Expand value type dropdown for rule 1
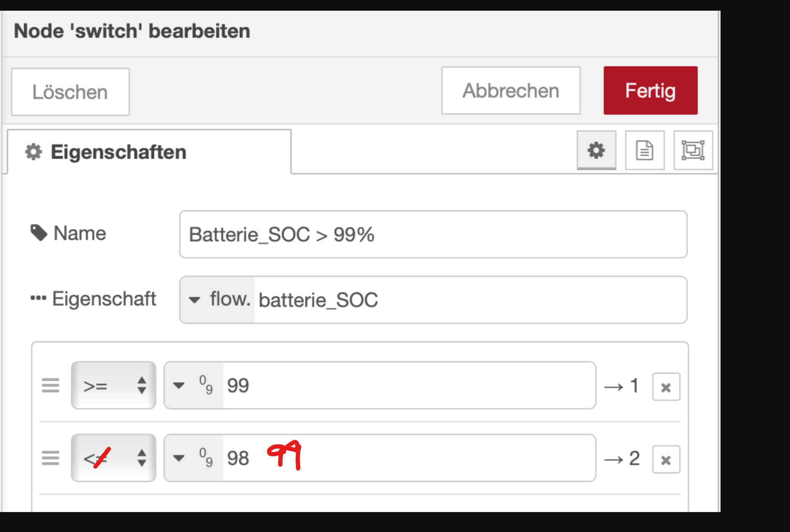This screenshot has width=790, height=532. 179,385
